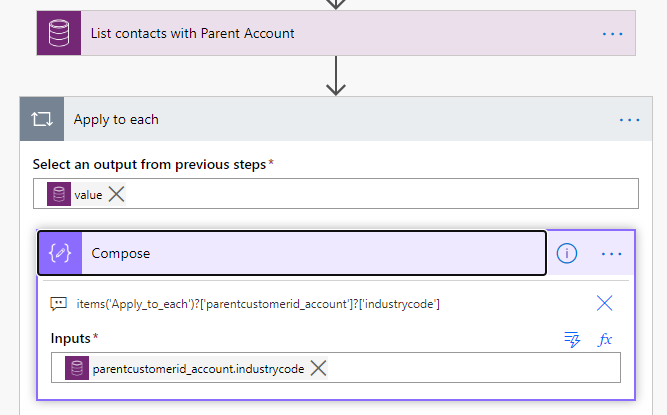Open the fx expression editor
The height and width of the screenshot is (415, 667).
point(604,340)
